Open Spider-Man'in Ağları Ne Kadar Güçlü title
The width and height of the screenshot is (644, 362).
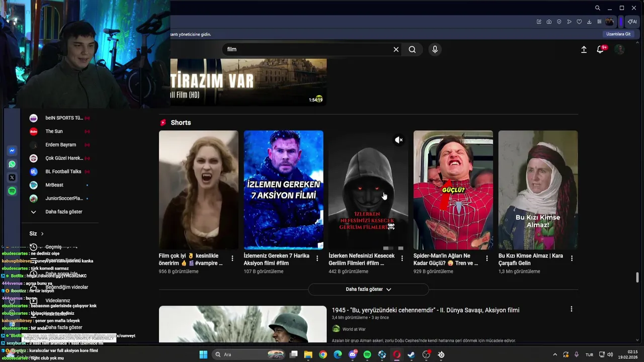coord(446,259)
